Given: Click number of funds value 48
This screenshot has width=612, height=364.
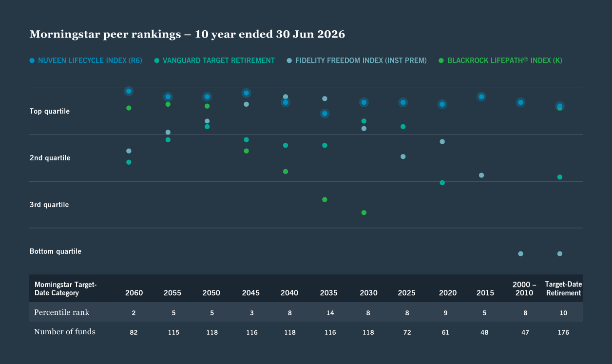Looking at the screenshot, I should (x=485, y=332).
